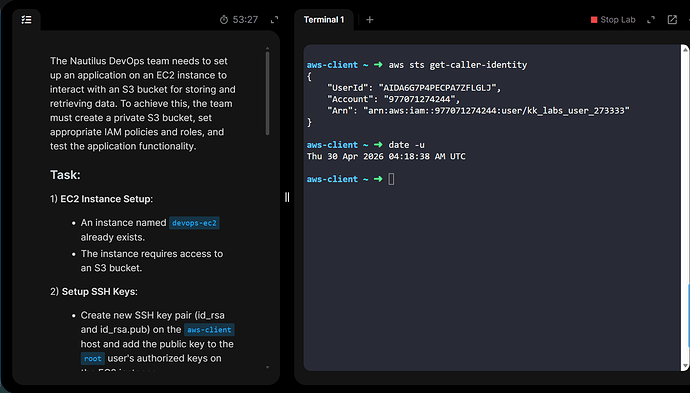This screenshot has width=690, height=393.
Task: Click the UTC date output line
Action: pos(386,156)
